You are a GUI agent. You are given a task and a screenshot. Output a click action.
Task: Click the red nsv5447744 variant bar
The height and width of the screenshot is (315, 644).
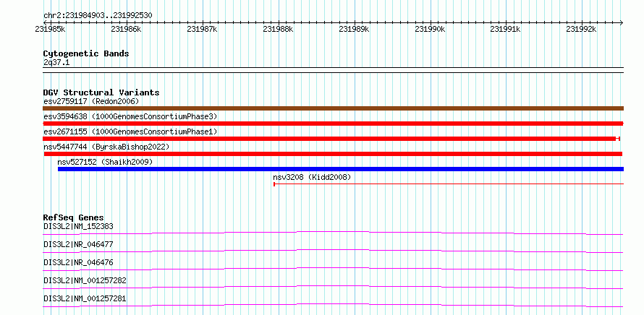tap(333, 154)
